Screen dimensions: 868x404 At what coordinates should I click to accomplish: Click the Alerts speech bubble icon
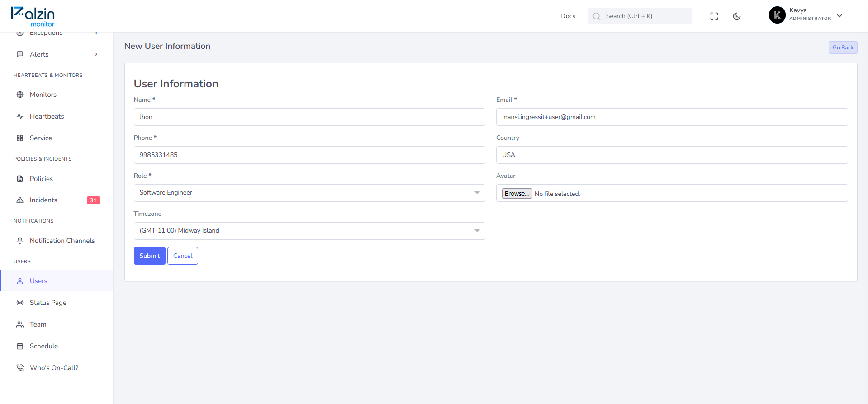20,54
